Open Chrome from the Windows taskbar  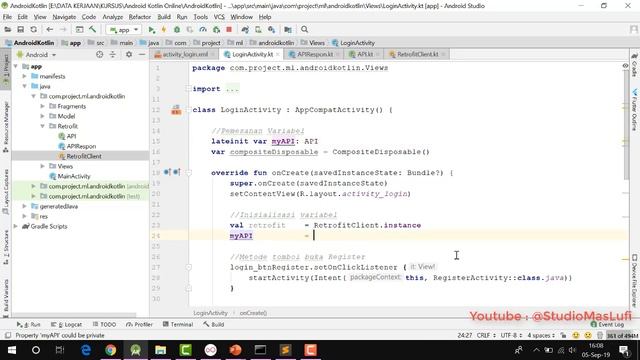[x=110, y=350]
